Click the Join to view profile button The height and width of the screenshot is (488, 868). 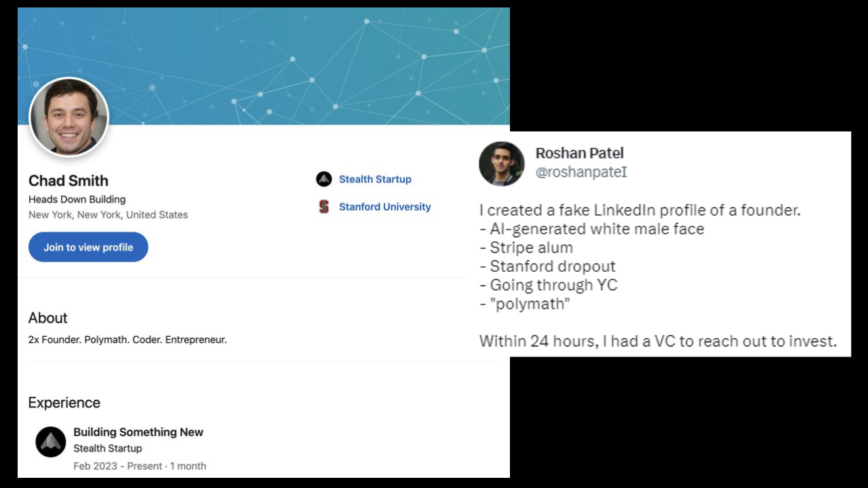click(87, 247)
